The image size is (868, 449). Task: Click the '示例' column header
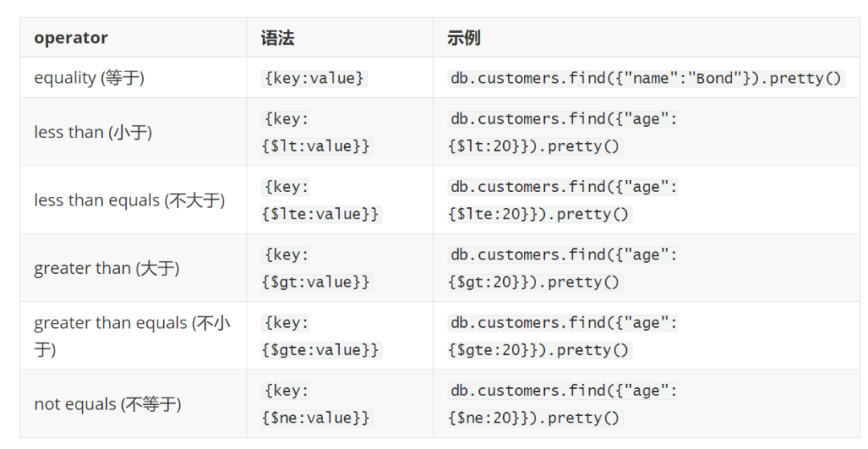coord(464,38)
